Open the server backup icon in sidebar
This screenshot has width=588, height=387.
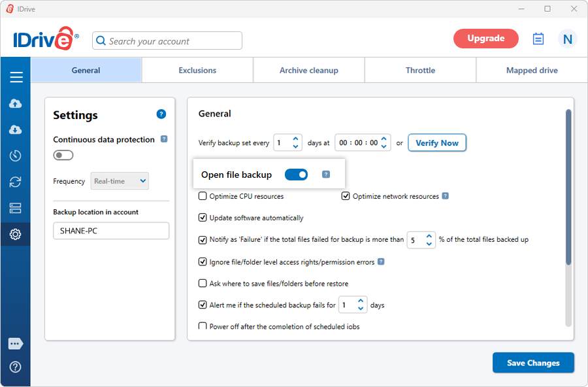click(16, 208)
